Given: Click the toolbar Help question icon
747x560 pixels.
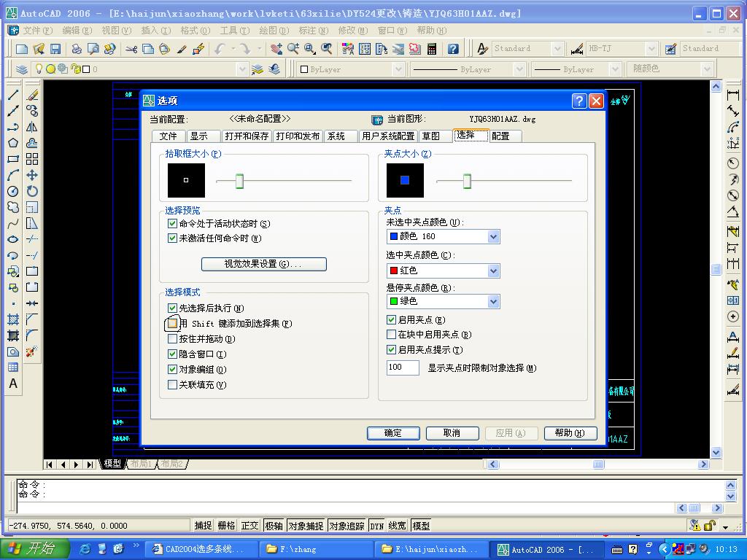Looking at the screenshot, I should 453,49.
